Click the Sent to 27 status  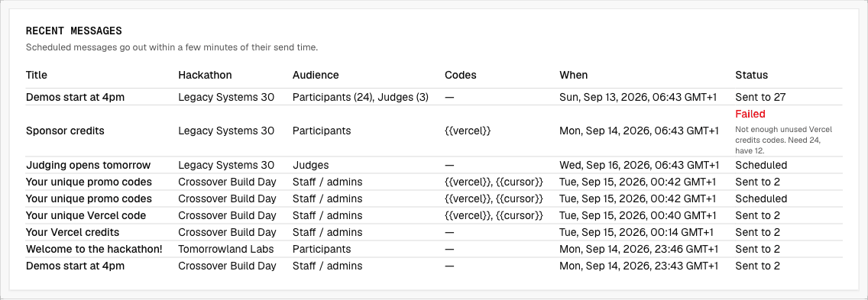pos(760,98)
